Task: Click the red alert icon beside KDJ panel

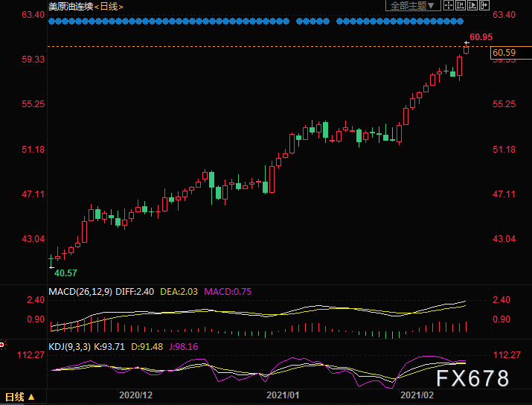Action: [x=2, y=345]
